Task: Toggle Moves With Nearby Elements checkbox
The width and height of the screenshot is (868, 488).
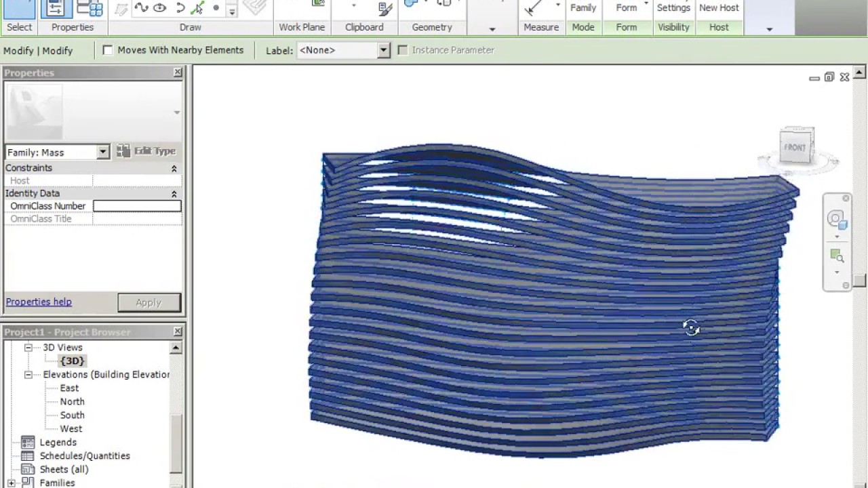Action: pos(107,50)
